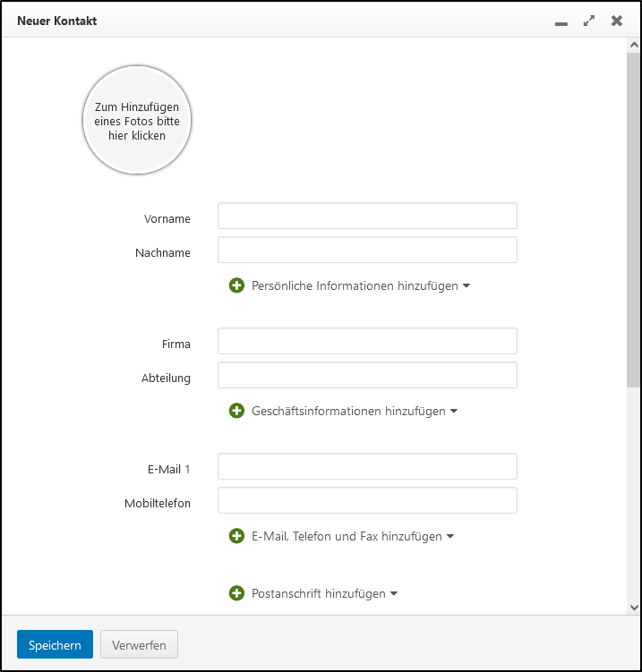Click green plus icon for Persönliche Informationen
Screen dimensions: 642x672
click(236, 285)
